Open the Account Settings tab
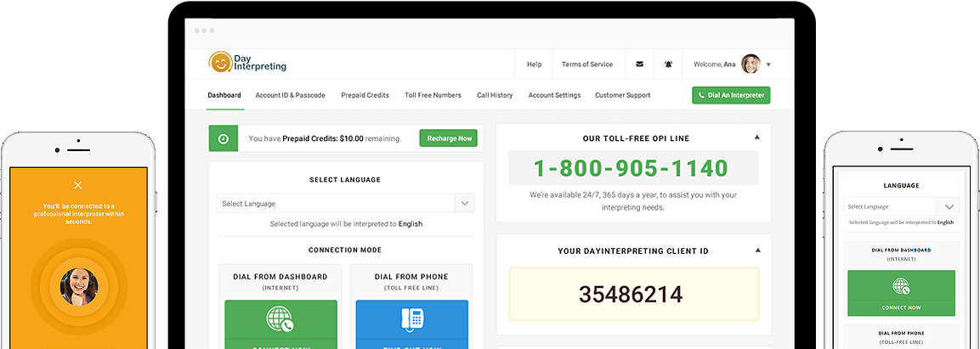This screenshot has width=980, height=349. pyautogui.click(x=554, y=95)
